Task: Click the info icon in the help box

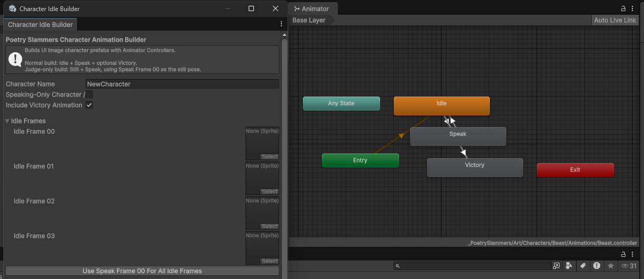Action: pos(15,60)
